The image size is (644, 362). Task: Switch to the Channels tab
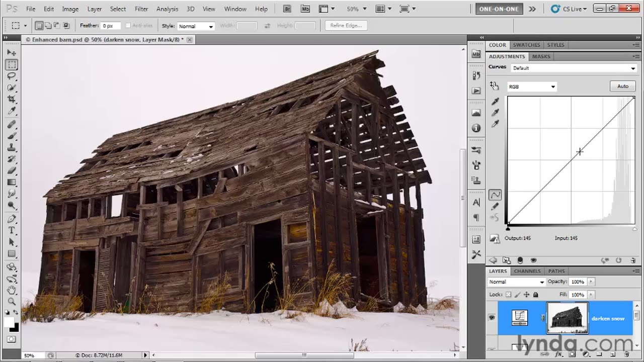click(x=527, y=271)
